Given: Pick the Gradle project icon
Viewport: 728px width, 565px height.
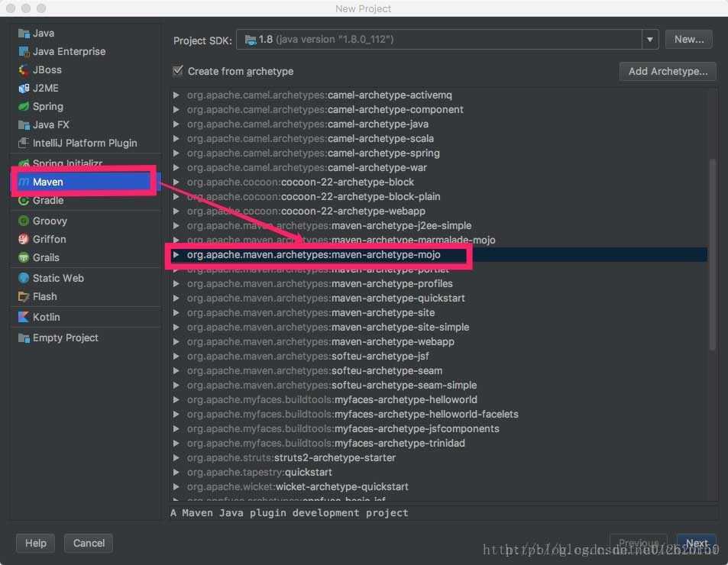Looking at the screenshot, I should [x=24, y=201].
